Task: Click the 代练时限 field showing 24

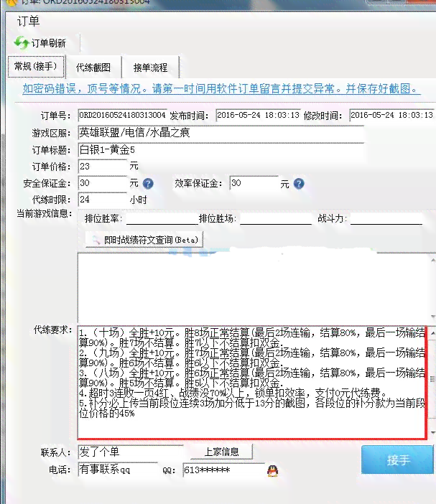Action: pos(103,200)
